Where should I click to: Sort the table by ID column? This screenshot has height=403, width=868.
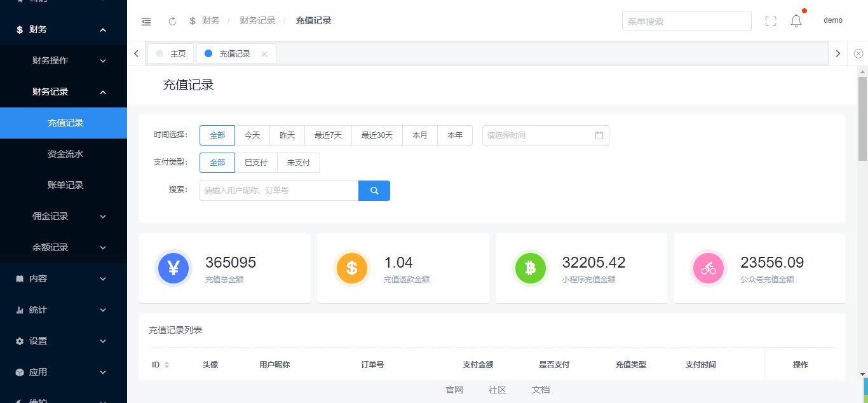[x=166, y=365]
